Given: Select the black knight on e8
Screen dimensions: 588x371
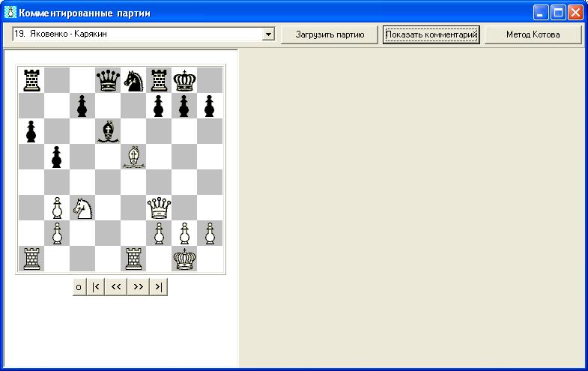Looking at the screenshot, I should point(133,80).
